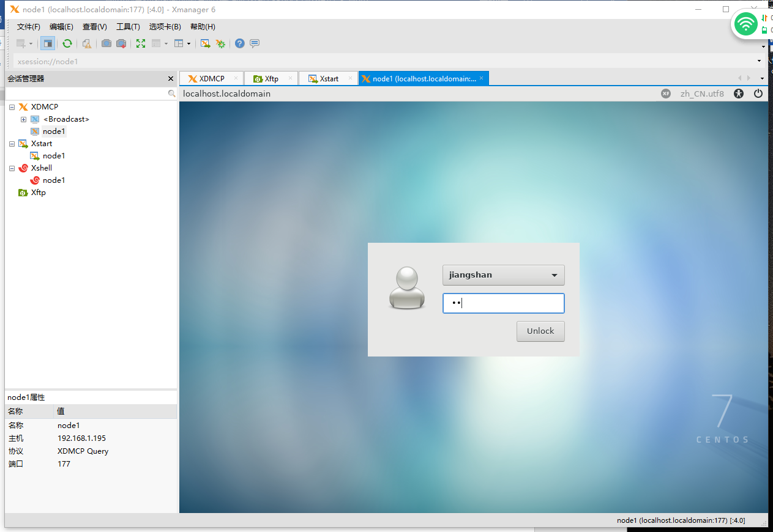This screenshot has height=532, width=773.
Task: Click the blue help question icon
Action: [239, 43]
